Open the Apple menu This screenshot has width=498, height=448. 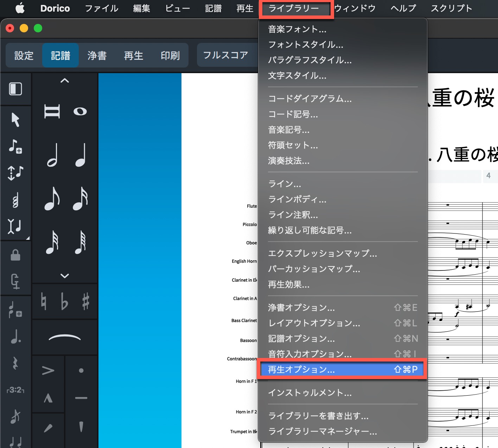pos(20,8)
